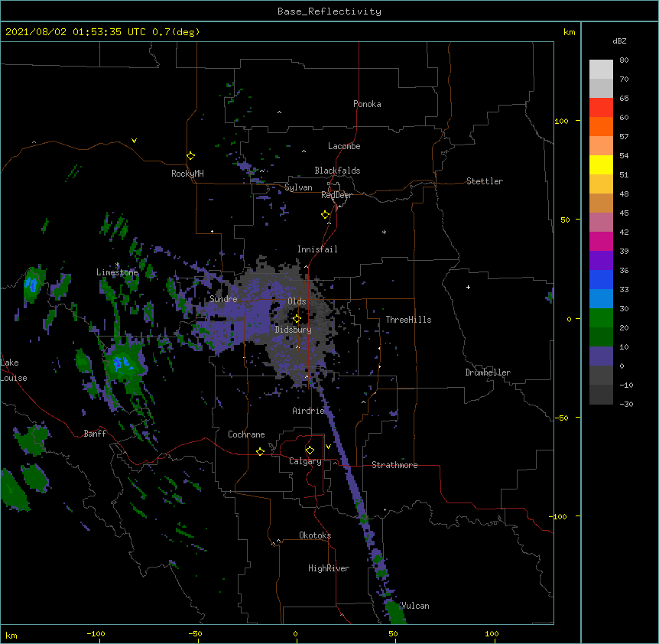Click the -30 value in the dBZ legend

tap(626, 404)
